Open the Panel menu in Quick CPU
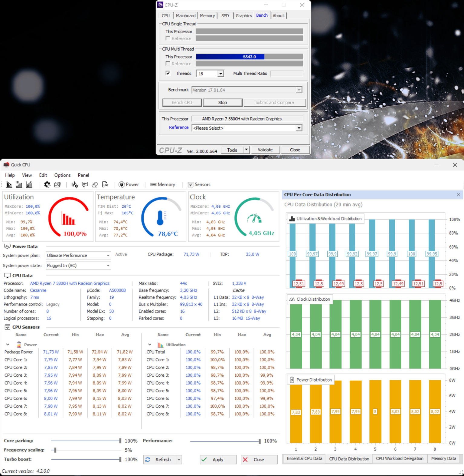Viewport: 464px width, 476px height. (83, 175)
